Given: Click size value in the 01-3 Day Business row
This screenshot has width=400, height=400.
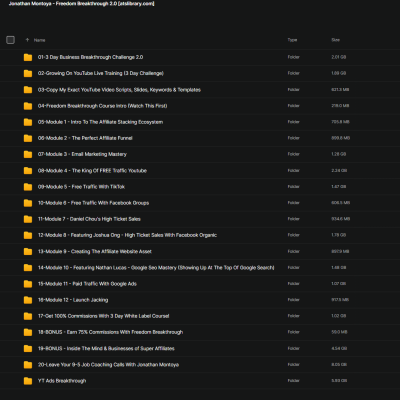Looking at the screenshot, I should (x=338, y=57).
